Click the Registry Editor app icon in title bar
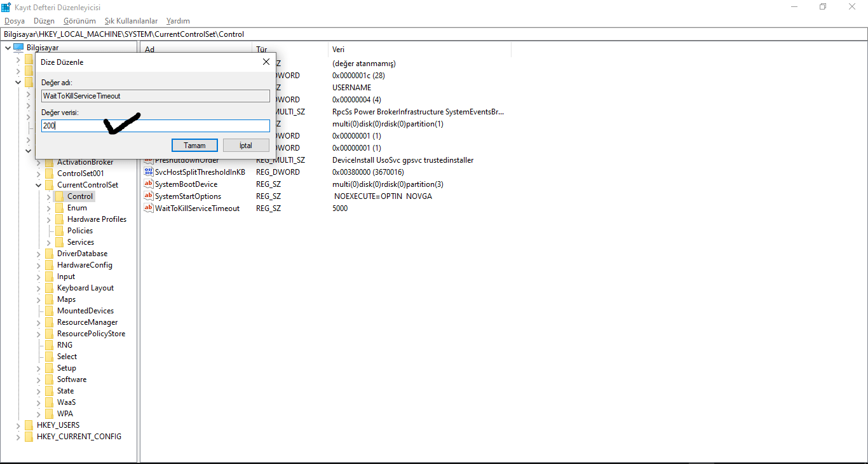Screen dimensions: 868x464 click(x=6, y=7)
